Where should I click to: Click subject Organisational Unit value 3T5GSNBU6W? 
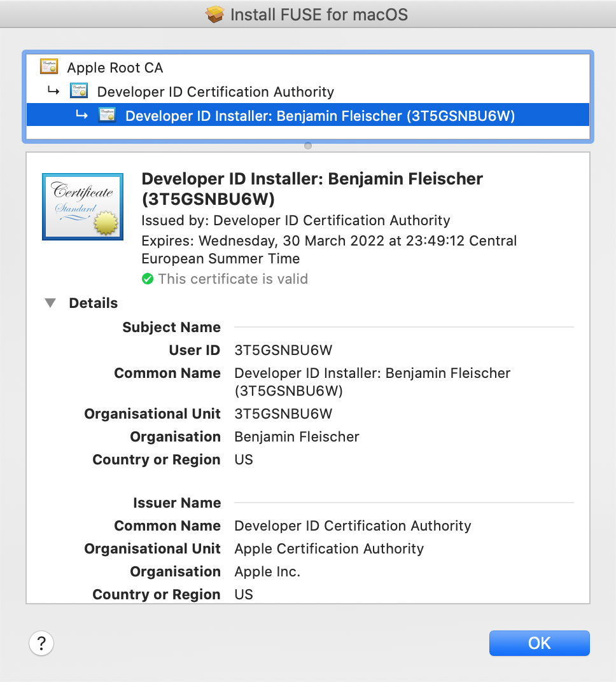[283, 414]
